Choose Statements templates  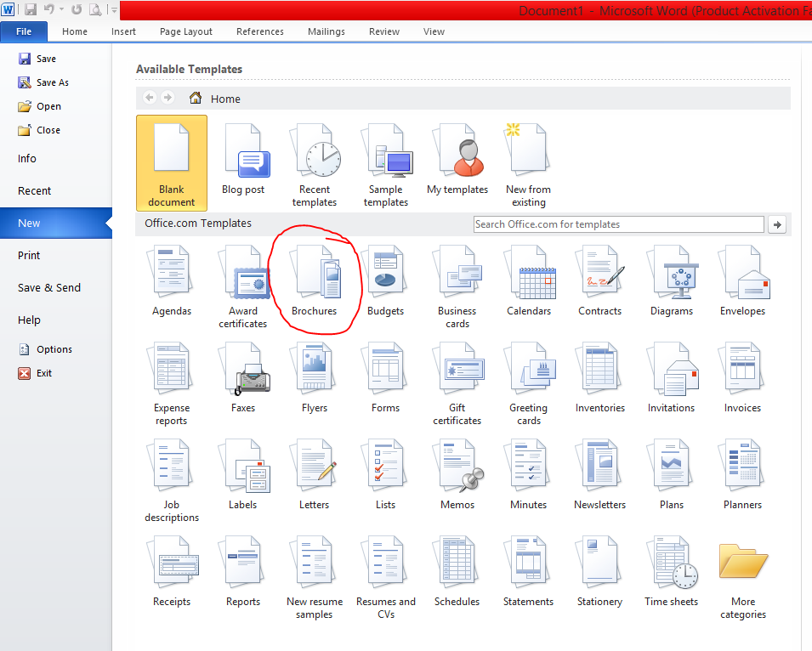pyautogui.click(x=529, y=571)
